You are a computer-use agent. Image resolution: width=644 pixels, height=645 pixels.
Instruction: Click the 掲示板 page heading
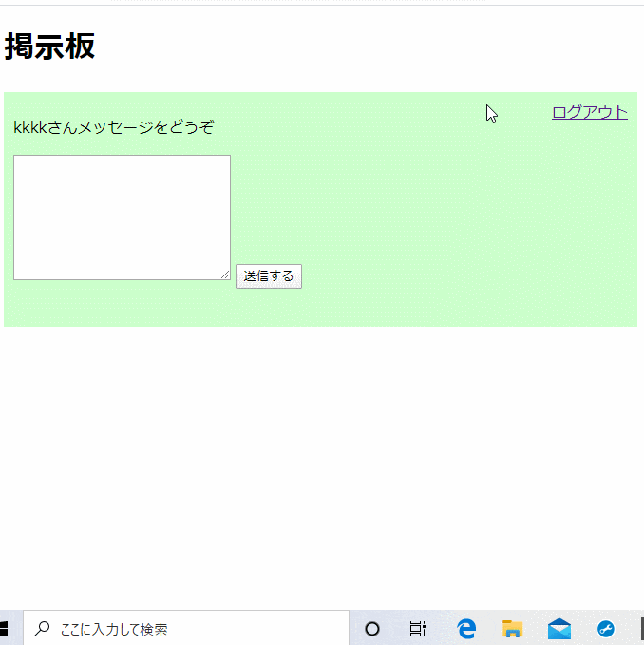(x=49, y=46)
